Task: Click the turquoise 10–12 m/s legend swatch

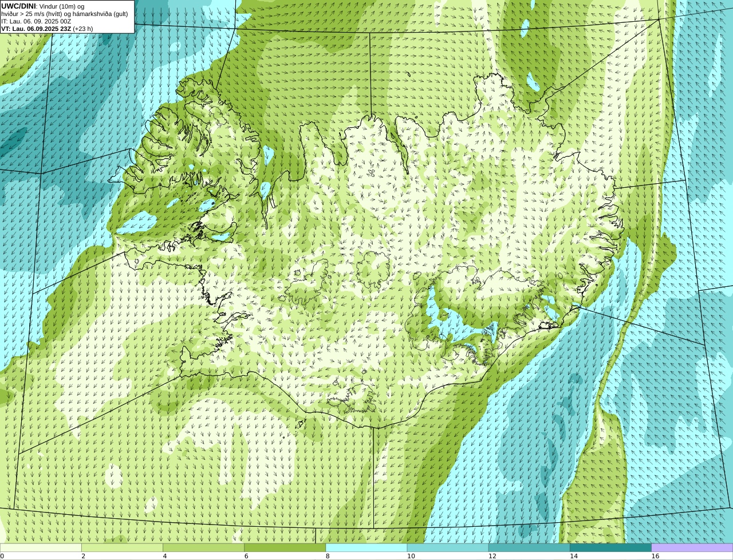Action: pos(448,547)
